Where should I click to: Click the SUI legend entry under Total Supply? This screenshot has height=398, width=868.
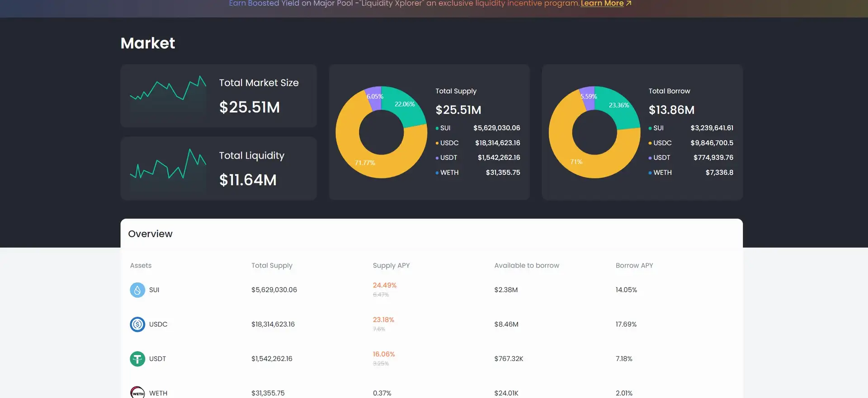[445, 128]
